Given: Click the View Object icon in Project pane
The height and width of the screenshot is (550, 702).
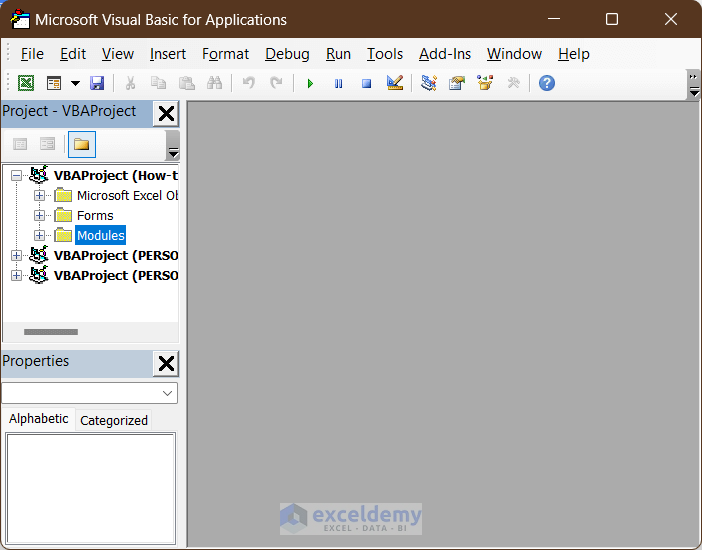Looking at the screenshot, I should [47, 144].
